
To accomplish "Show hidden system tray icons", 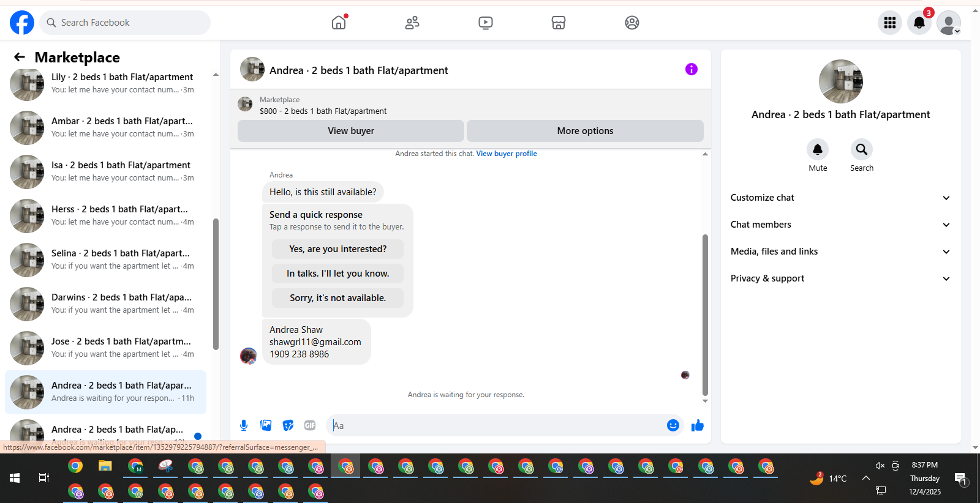I will click(865, 478).
